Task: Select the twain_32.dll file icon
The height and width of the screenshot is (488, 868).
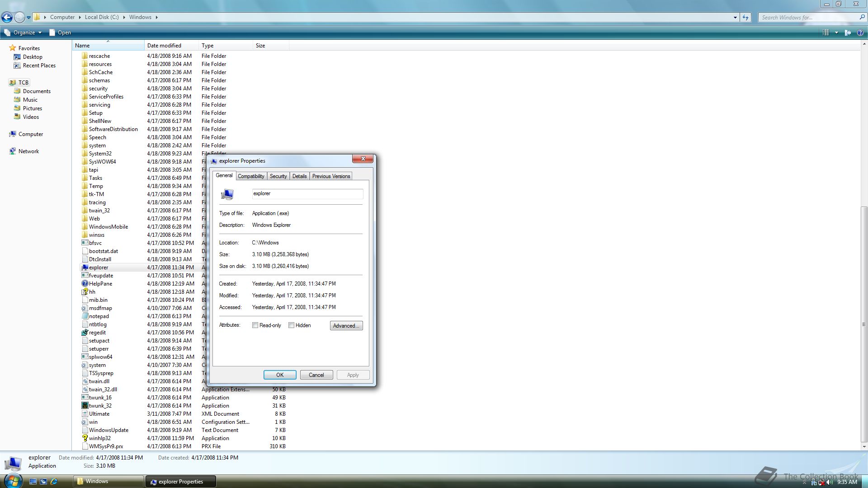Action: click(85, 389)
